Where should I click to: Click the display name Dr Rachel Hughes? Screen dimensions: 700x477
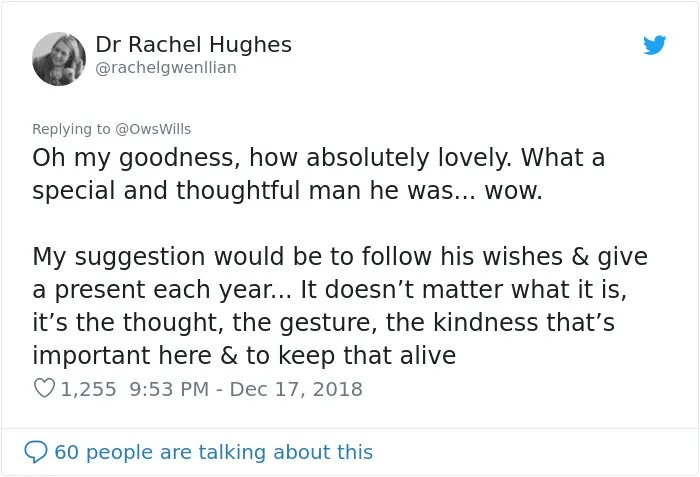pos(193,45)
